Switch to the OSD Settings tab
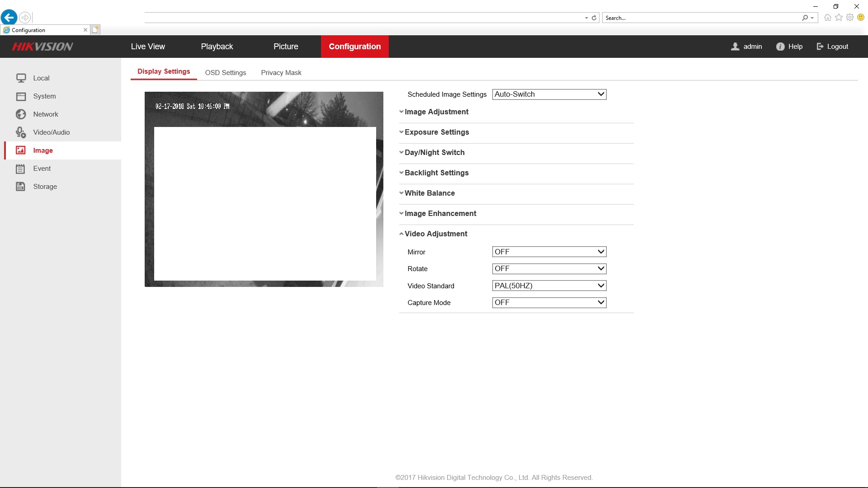 (226, 73)
